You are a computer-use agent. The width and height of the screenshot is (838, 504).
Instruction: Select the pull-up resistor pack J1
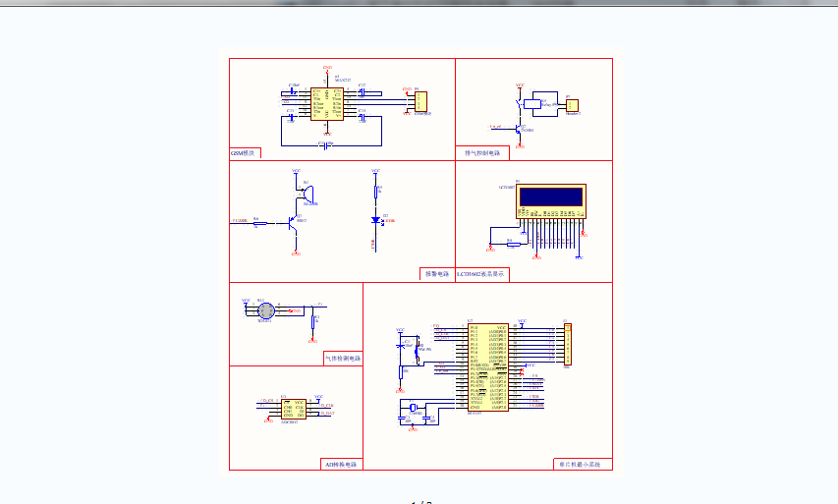coord(568,344)
